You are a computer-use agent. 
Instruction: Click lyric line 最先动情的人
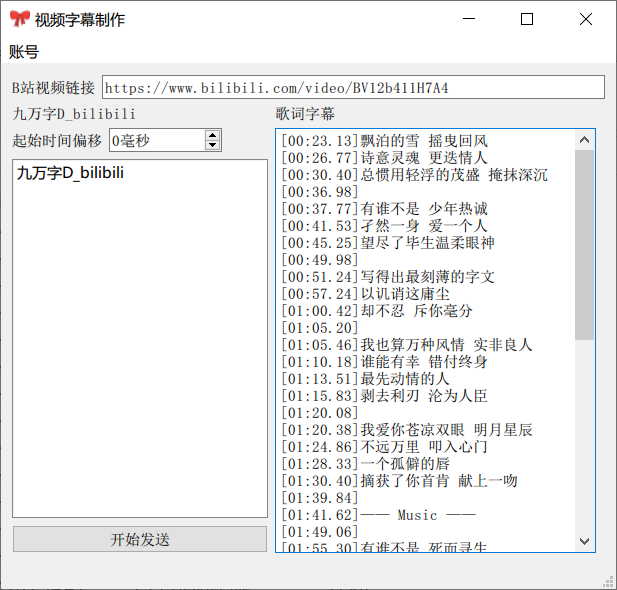click(x=366, y=379)
